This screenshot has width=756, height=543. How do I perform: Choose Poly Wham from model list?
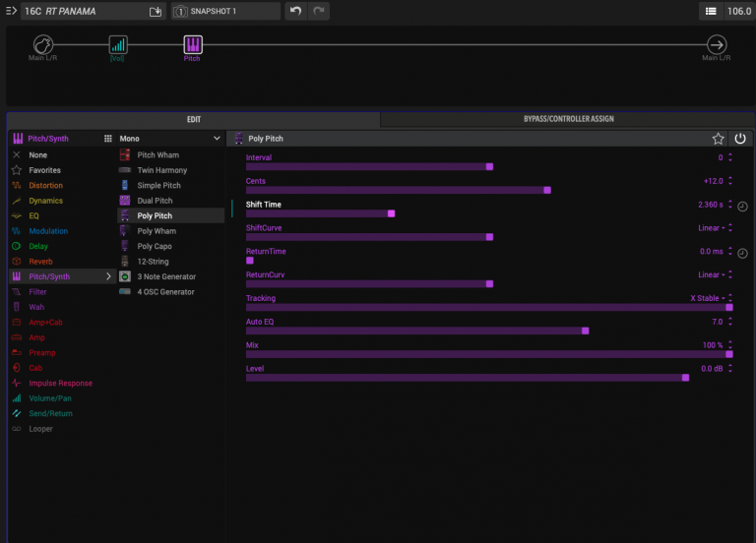[x=157, y=231]
